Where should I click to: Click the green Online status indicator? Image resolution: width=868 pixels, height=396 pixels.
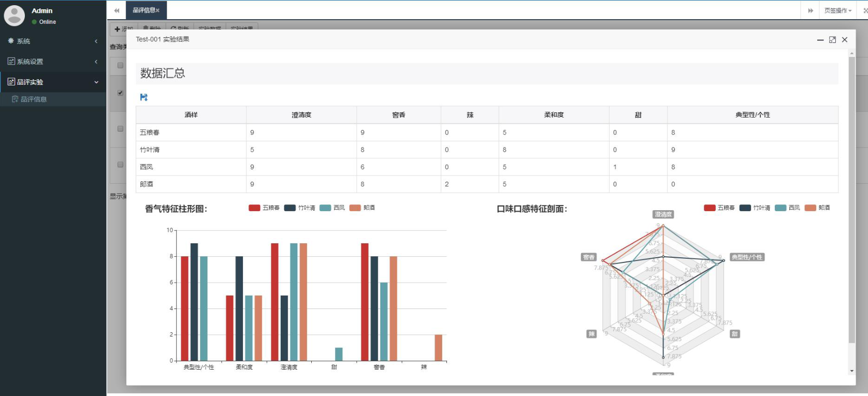coord(34,22)
